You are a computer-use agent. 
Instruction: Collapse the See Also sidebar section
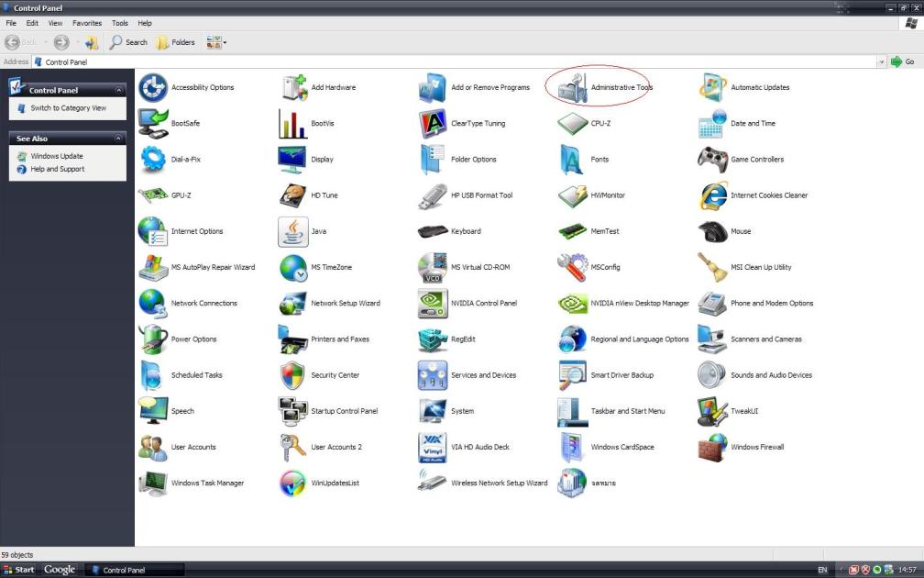[x=118, y=138]
